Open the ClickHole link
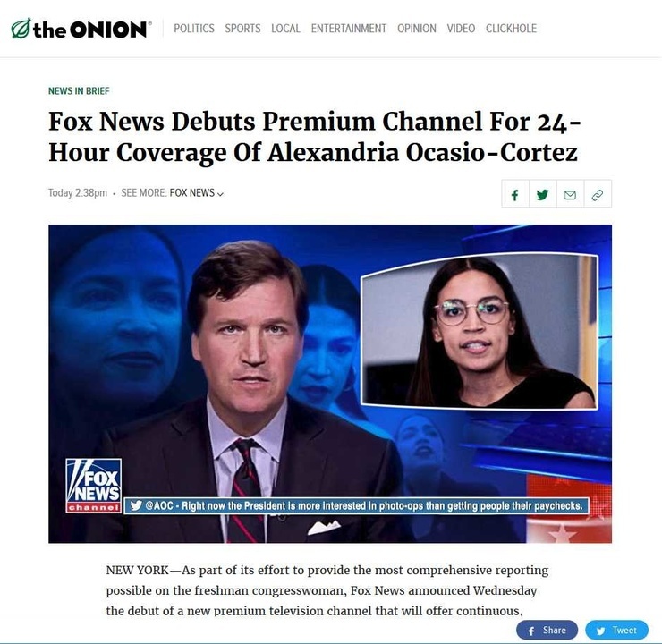 (x=512, y=29)
